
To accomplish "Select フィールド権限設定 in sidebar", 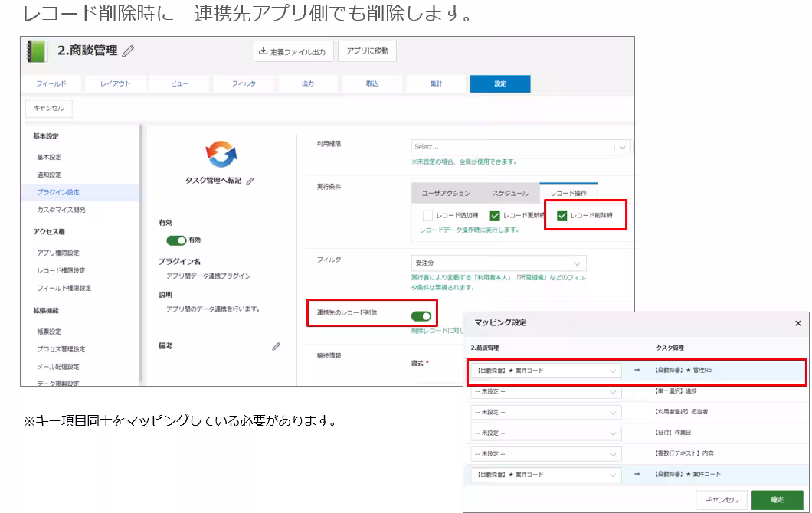I will pyautogui.click(x=64, y=288).
